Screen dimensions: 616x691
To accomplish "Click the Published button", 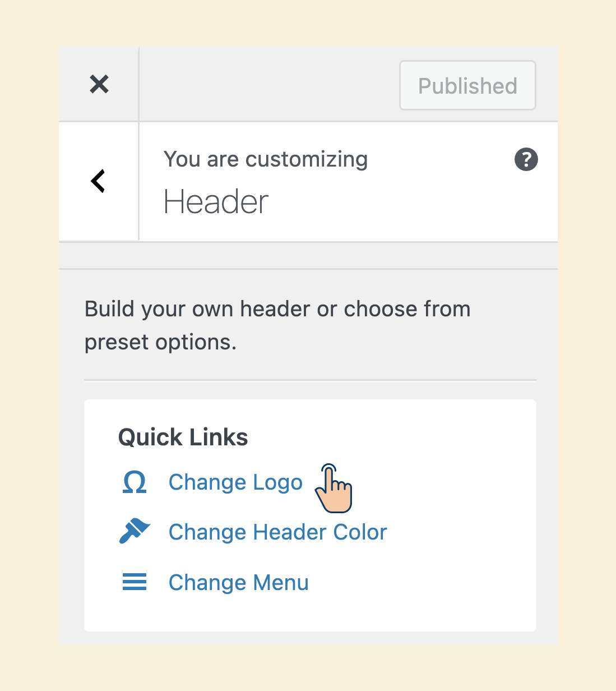I will tap(467, 85).
